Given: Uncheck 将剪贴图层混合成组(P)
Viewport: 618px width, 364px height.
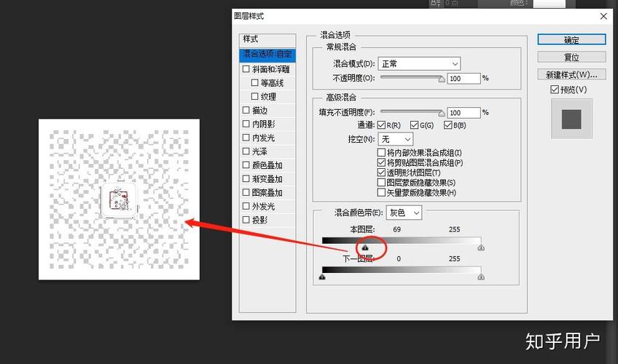Looking at the screenshot, I should [x=381, y=162].
